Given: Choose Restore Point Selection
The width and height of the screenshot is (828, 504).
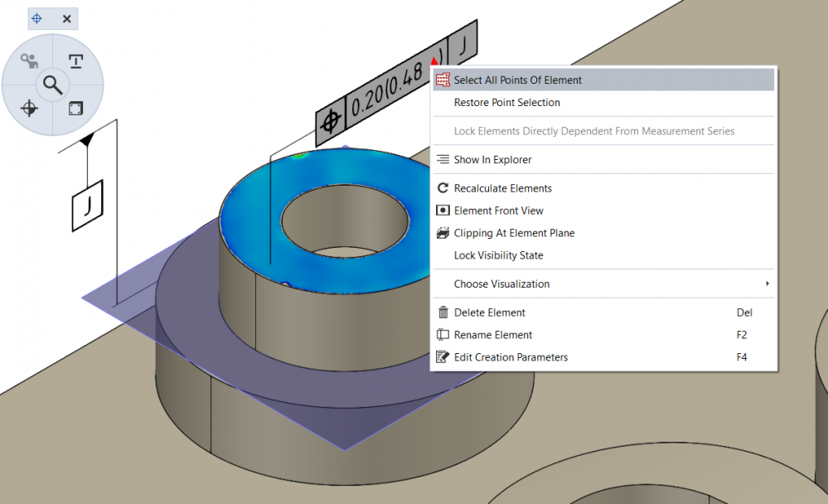Looking at the screenshot, I should click(506, 103).
